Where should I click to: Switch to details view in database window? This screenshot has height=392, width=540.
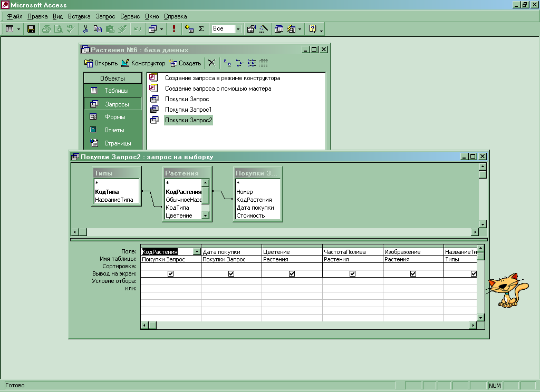click(264, 63)
